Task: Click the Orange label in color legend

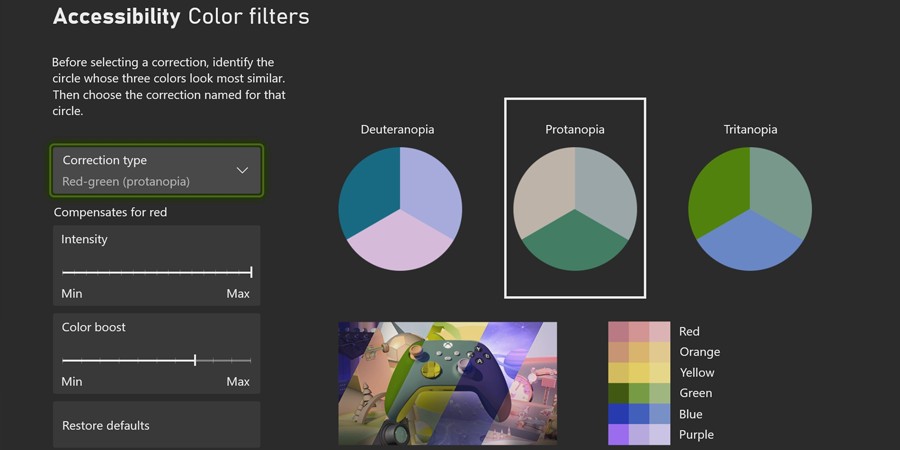Action: [700, 352]
